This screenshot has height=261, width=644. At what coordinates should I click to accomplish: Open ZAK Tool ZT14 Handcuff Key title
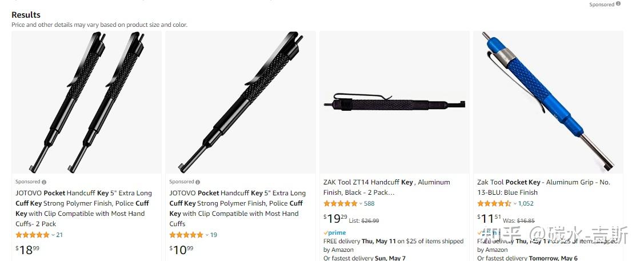click(x=386, y=187)
